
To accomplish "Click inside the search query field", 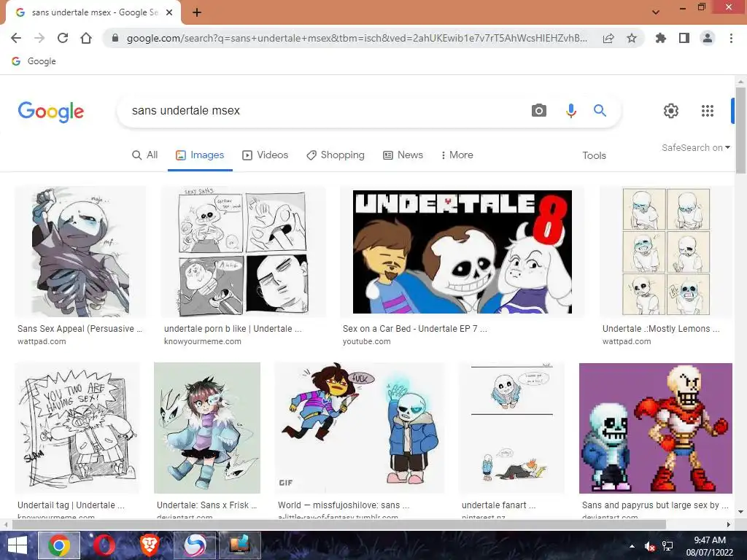I will [324, 111].
